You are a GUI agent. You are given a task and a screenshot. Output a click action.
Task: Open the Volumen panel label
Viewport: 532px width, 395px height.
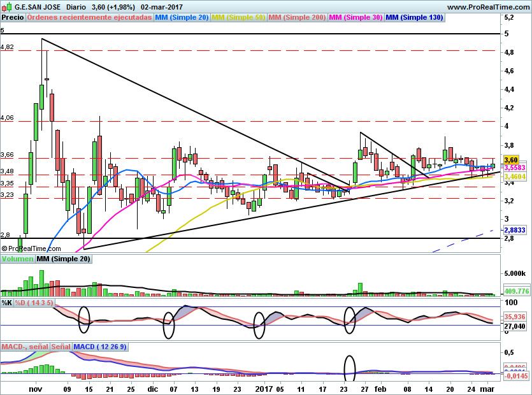coord(18,259)
